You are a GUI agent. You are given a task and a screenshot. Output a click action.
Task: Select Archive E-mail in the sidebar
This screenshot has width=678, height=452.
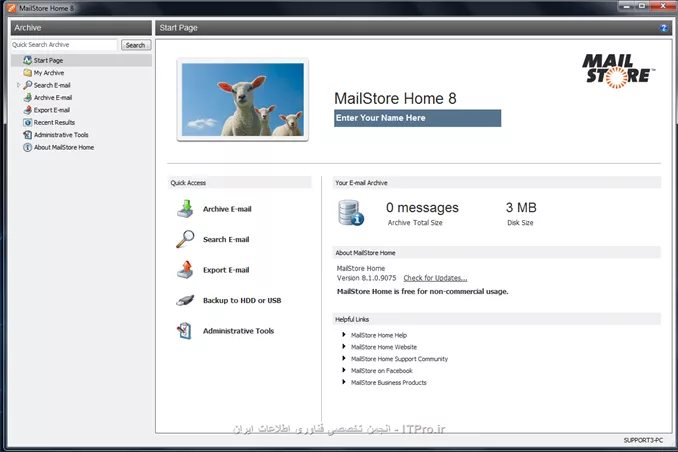coord(53,98)
